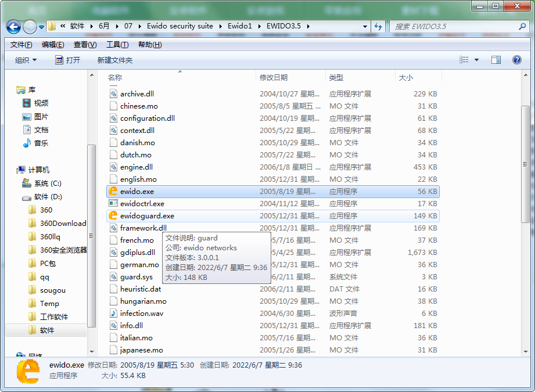
Task: Expand the 组织 dropdown button
Action: point(26,60)
